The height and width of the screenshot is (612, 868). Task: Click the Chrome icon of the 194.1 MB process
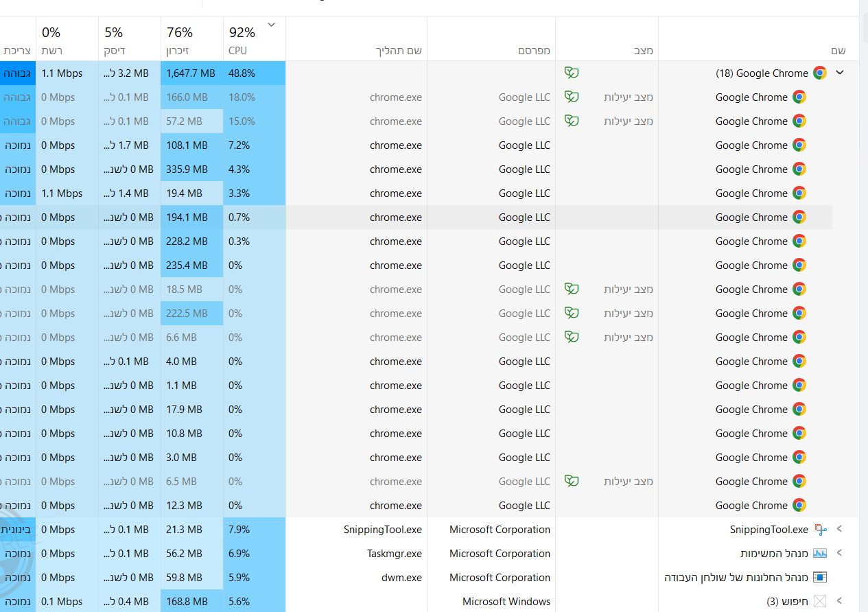799,217
